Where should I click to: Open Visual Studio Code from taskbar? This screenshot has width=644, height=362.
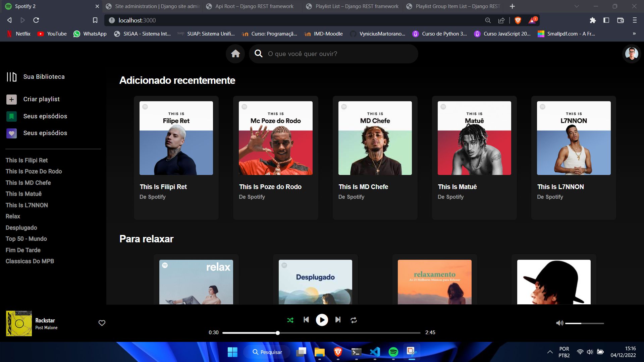[375, 352]
